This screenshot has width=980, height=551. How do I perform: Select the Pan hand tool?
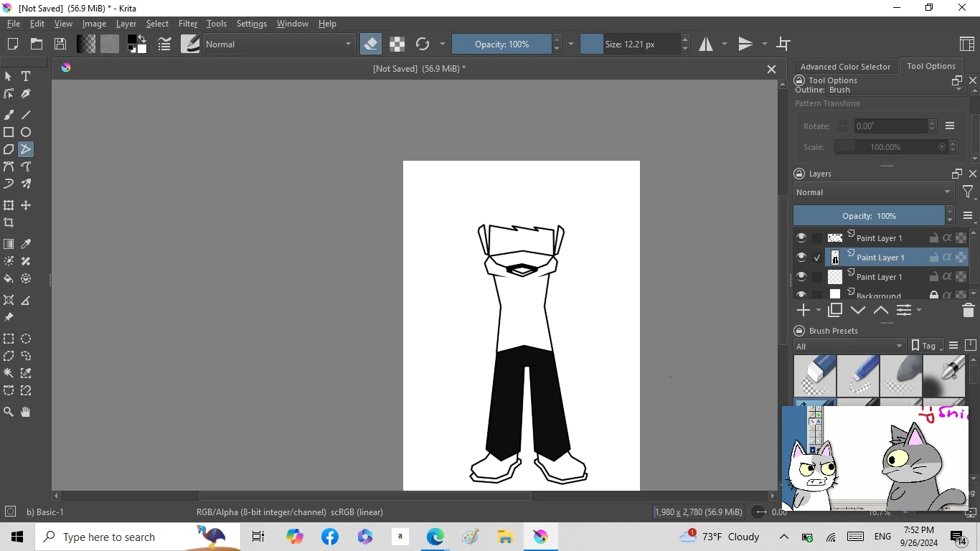point(26,412)
